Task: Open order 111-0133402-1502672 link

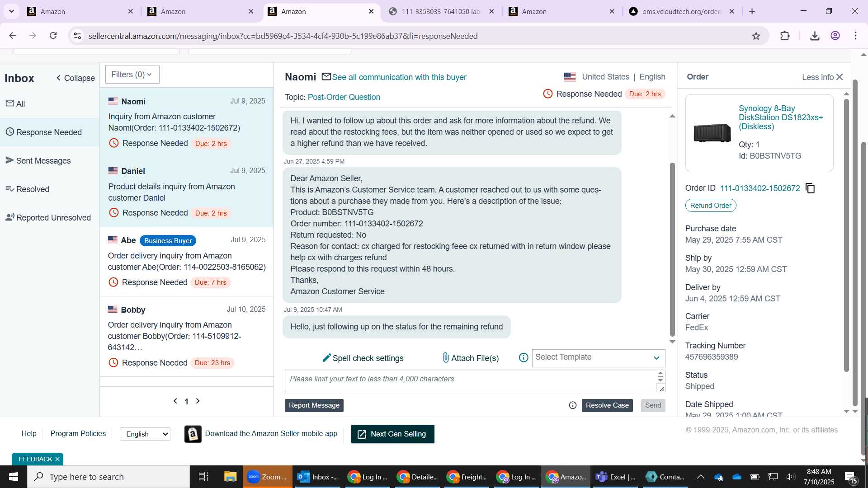Action: pyautogui.click(x=760, y=188)
